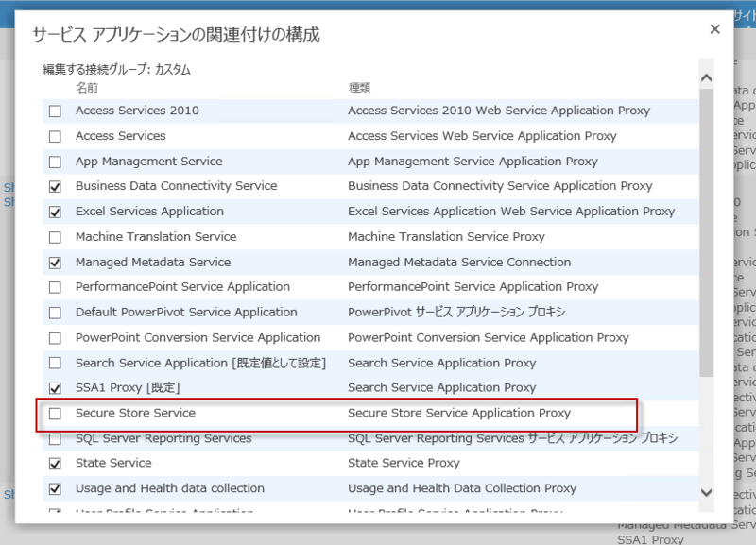Uncheck Usage and Health data collection
The image size is (756, 545).
[55, 488]
